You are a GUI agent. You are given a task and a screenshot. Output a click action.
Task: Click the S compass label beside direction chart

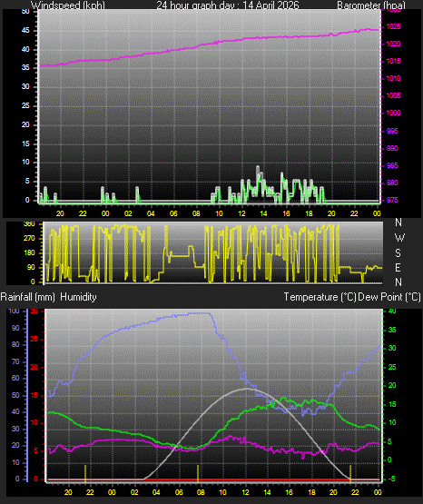point(398,253)
